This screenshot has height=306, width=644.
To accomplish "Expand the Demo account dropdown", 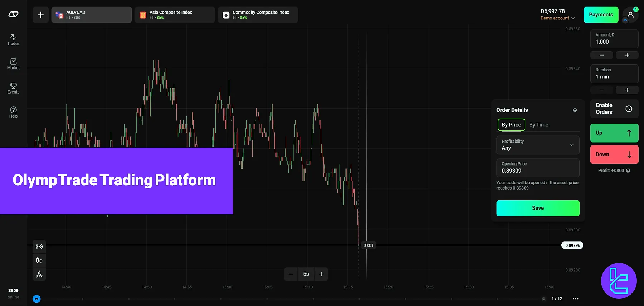I will point(557,18).
